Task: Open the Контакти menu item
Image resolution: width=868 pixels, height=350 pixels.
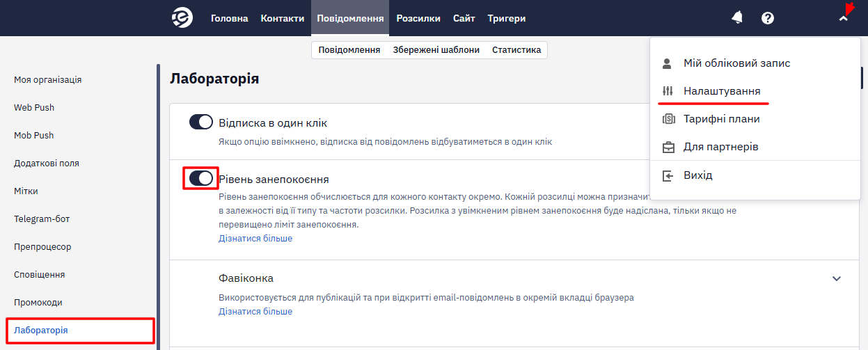Action: click(x=283, y=18)
